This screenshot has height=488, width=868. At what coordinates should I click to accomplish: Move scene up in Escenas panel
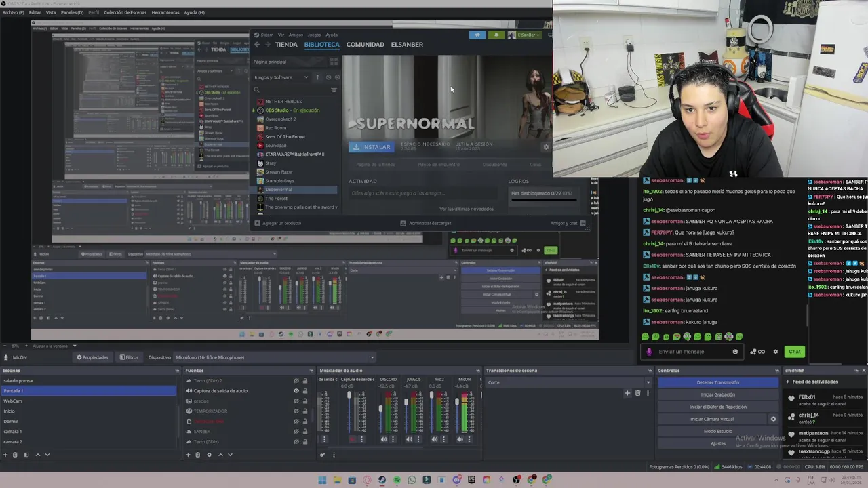point(38,455)
